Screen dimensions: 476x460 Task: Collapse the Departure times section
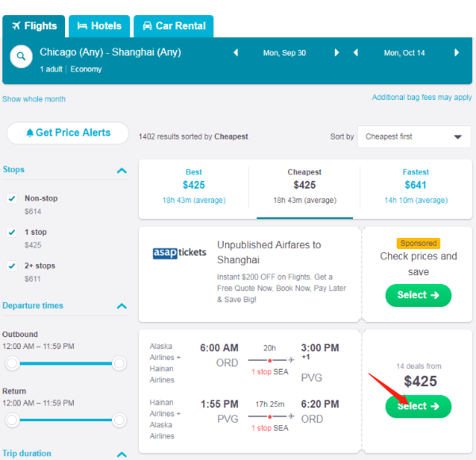pyautogui.click(x=121, y=306)
